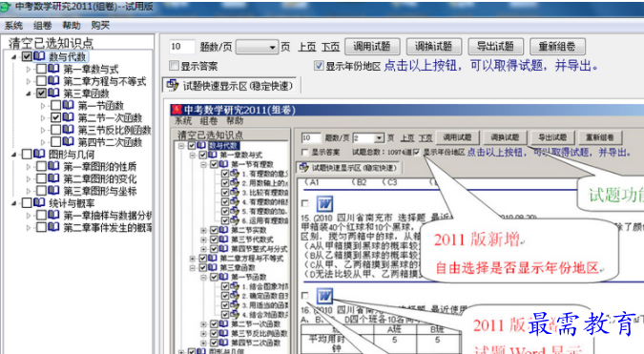This screenshot has width=644, height=354.
Task: Click the book icon beside 第四节二次函数
Action: click(68, 142)
